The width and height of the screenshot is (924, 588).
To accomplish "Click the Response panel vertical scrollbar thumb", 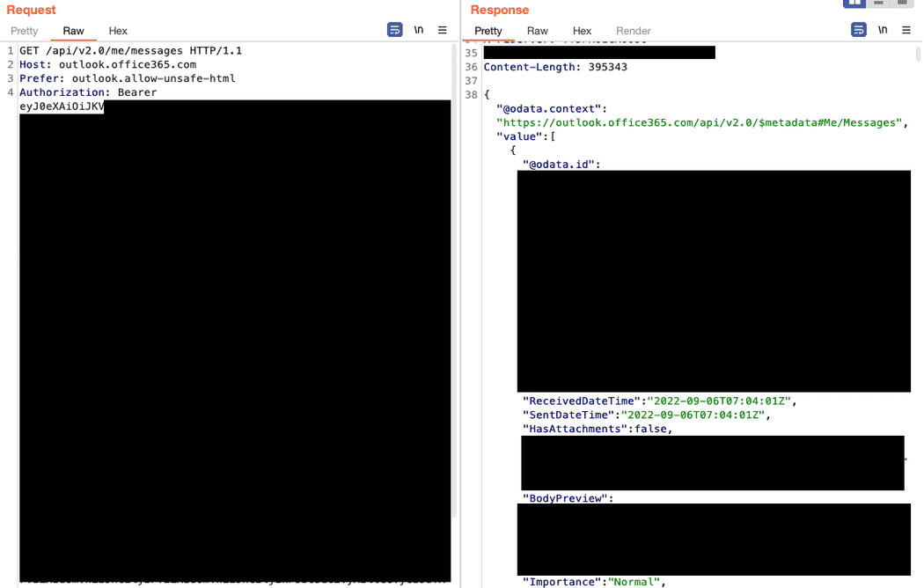I will click(x=918, y=54).
